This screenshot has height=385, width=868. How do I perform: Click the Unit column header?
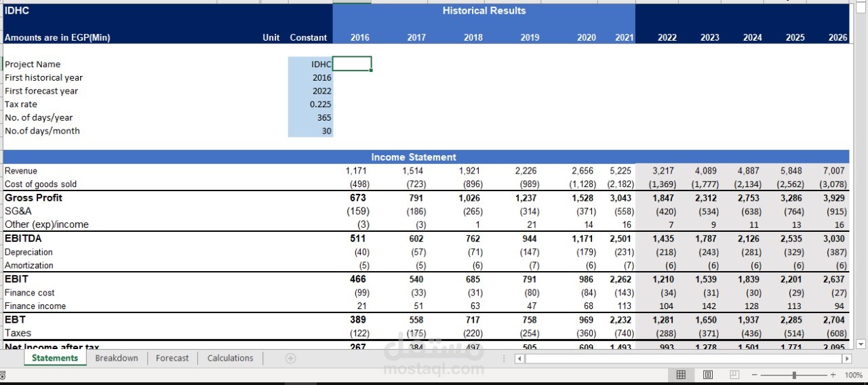coord(271,37)
